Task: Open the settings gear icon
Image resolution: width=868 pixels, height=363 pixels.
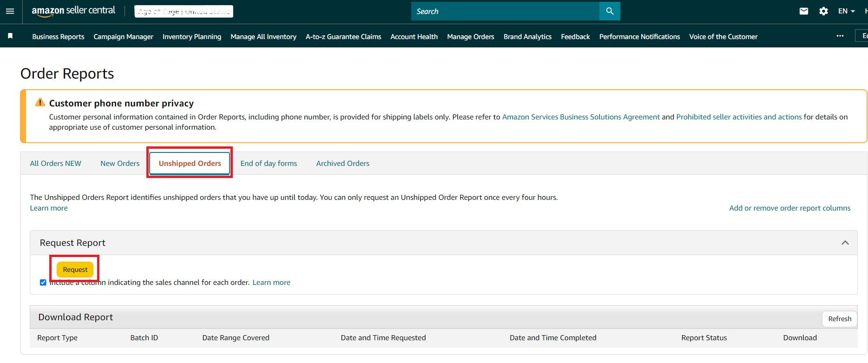Action: pos(823,11)
